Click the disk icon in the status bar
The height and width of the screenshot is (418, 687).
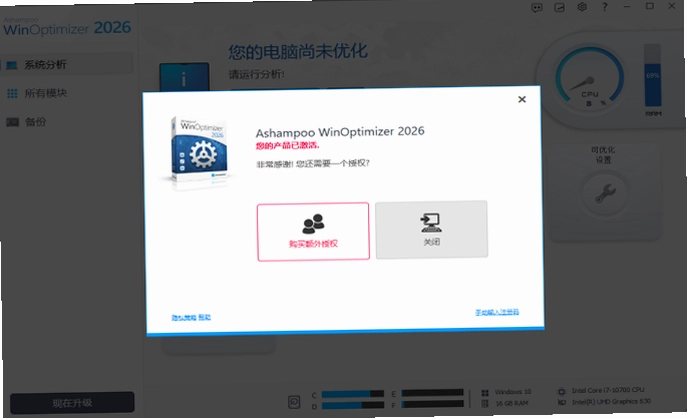click(294, 402)
